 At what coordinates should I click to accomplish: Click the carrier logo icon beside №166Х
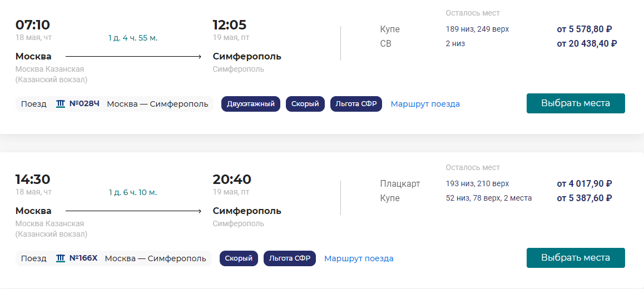[61, 258]
